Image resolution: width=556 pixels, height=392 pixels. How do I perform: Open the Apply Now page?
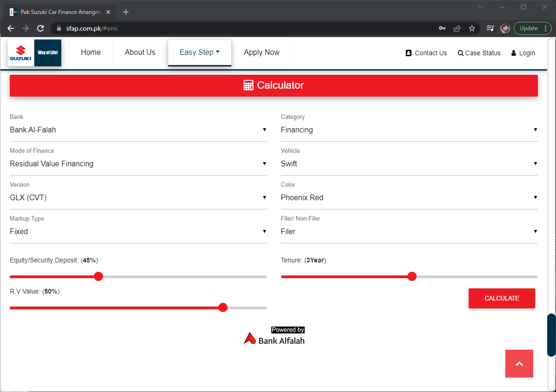click(262, 52)
